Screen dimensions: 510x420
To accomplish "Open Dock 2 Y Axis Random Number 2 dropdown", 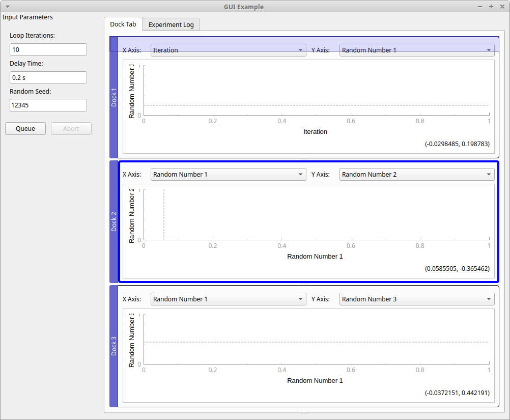I will coord(416,174).
